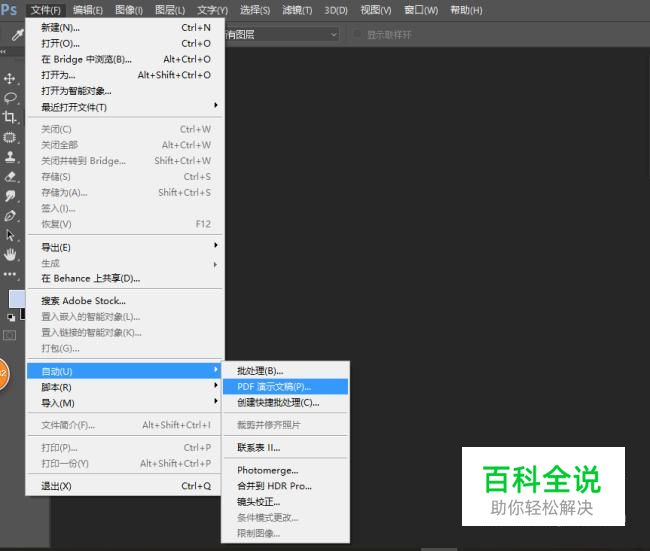Select the Eraser tool
The image size is (650, 551).
pos(10,177)
